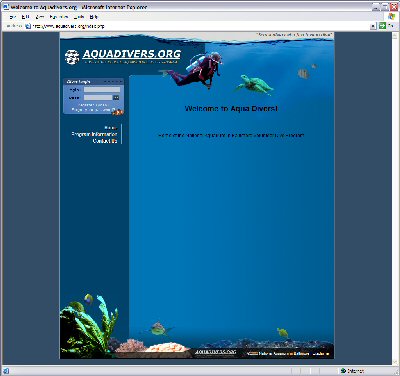Click the Windows flag throbber icon
400x376 pixels.
click(391, 16)
